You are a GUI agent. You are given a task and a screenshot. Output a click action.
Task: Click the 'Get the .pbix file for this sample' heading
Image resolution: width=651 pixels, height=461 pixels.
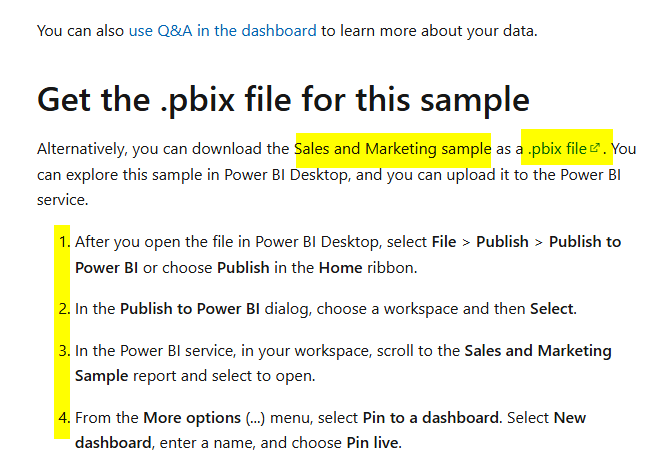click(x=283, y=100)
